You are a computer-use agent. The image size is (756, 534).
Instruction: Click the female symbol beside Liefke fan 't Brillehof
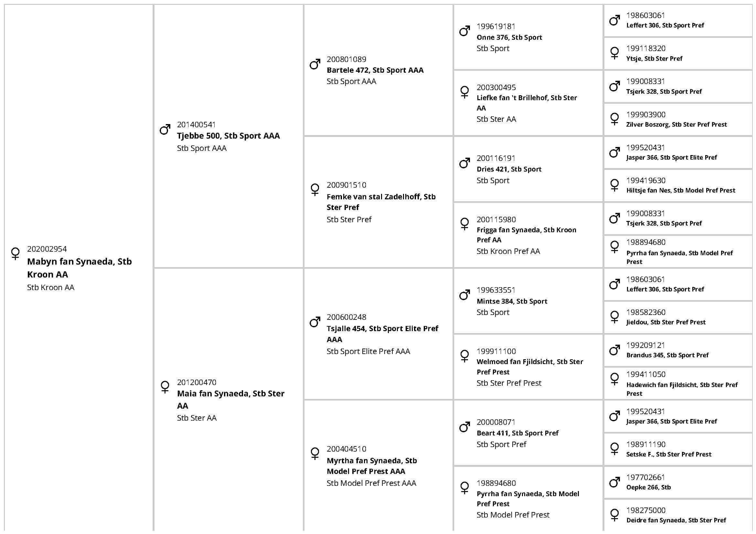tap(464, 92)
